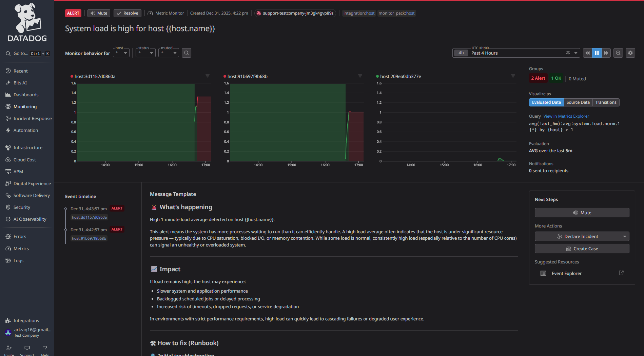Viewport: 644px width, 356px height.
Task: Click the Cloud Cost sidebar icon
Action: click(8, 160)
